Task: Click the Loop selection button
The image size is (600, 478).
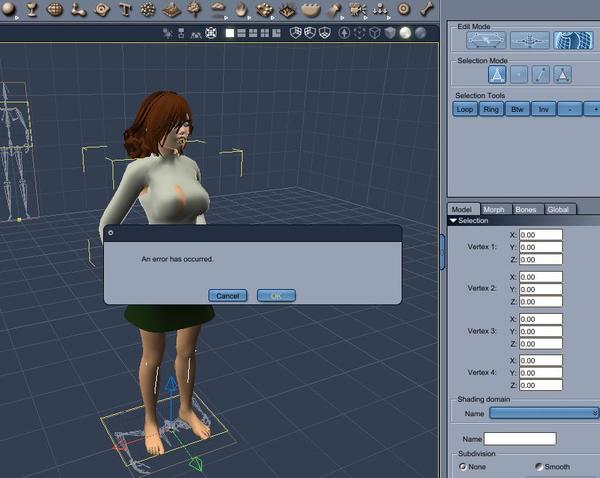Action: pos(465,109)
